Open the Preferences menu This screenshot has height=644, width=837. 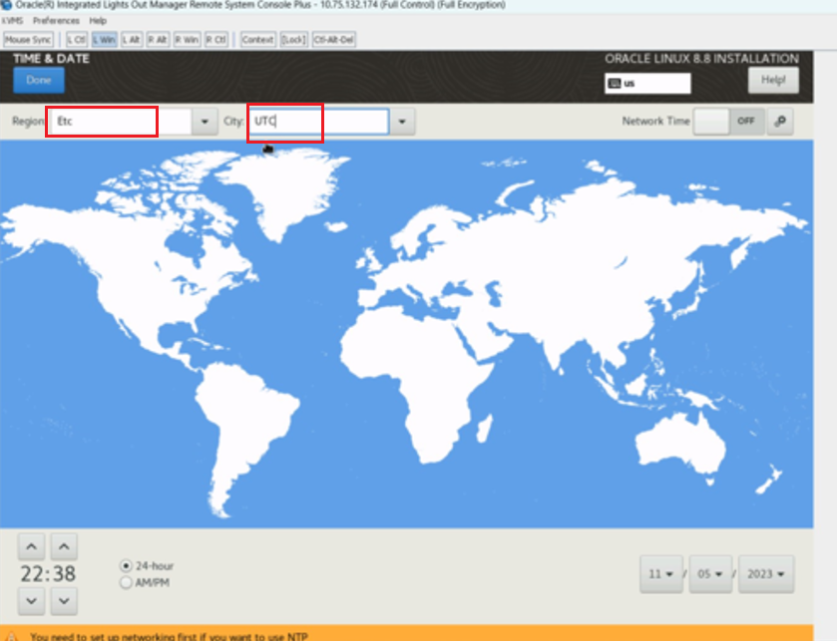click(x=56, y=21)
